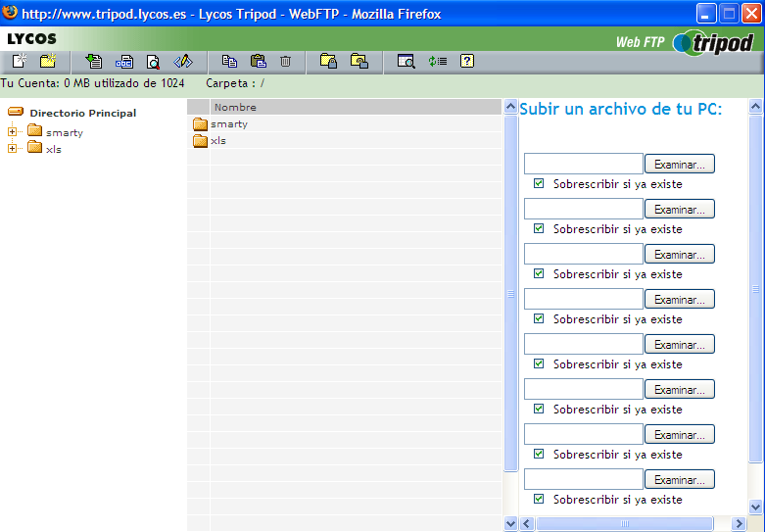
Task: Click the Directorio Principal drive icon
Action: click(16, 112)
